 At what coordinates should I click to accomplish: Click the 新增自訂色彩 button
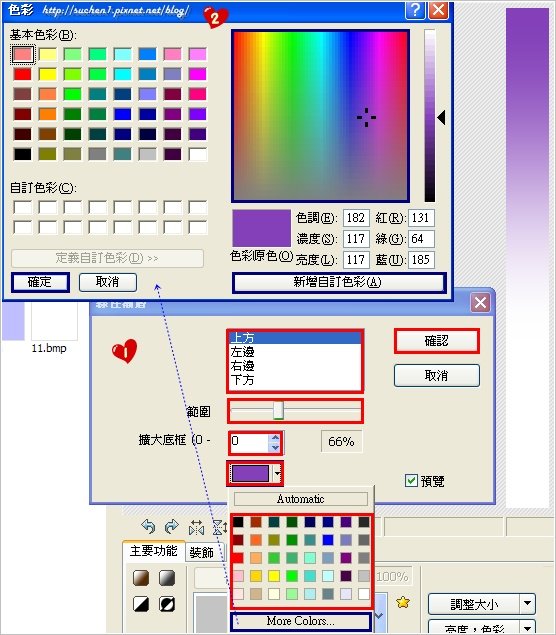coord(339,282)
